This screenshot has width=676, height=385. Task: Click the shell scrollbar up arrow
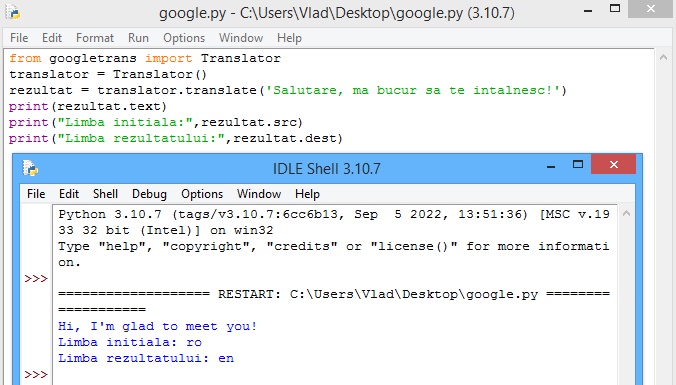pyautogui.click(x=626, y=213)
